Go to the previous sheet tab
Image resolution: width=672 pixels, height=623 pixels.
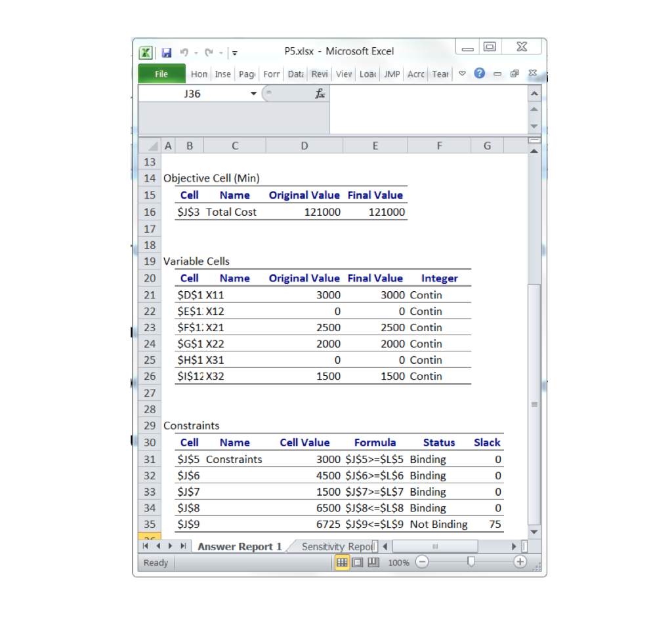pos(158,546)
